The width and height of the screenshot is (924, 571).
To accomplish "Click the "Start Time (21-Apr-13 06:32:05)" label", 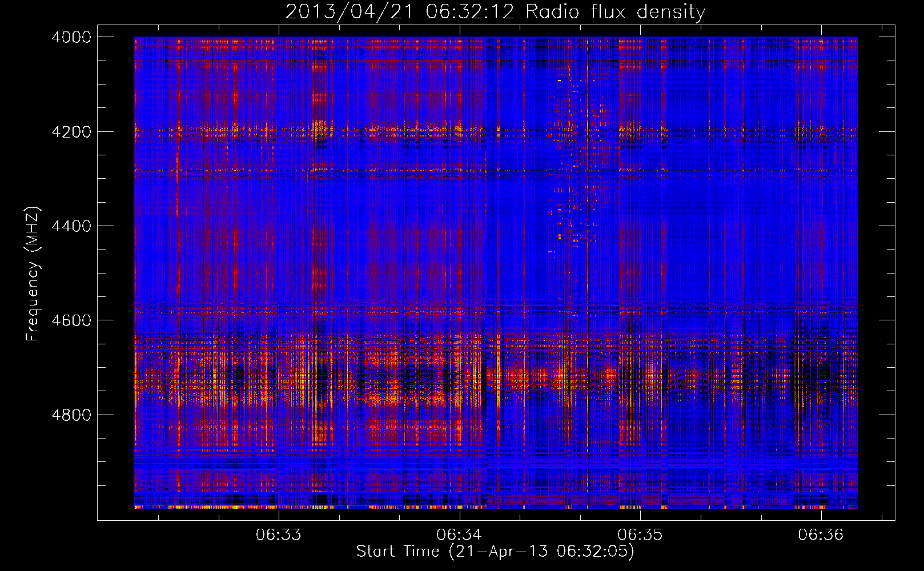I will coord(495,552).
